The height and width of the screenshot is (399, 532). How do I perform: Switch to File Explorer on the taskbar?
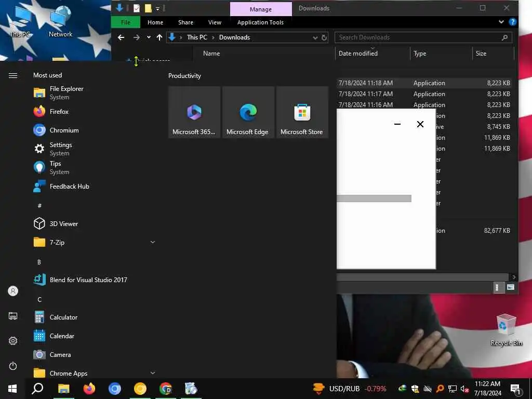click(63, 389)
